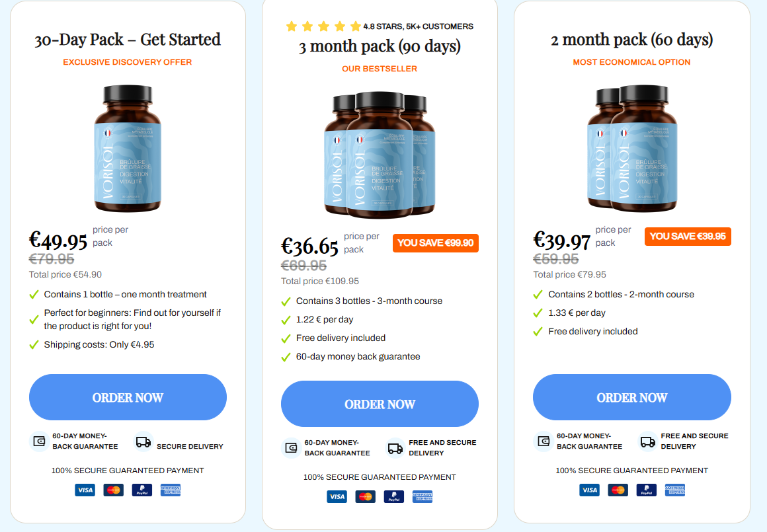Click the Visa icon in the 30-Day Pack card
This screenshot has height=532, width=767.
pos(85,490)
